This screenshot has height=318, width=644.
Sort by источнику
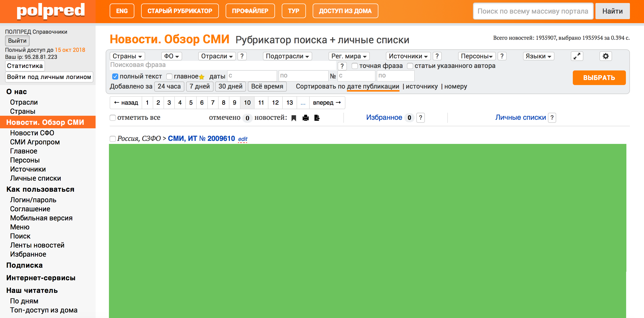(422, 87)
